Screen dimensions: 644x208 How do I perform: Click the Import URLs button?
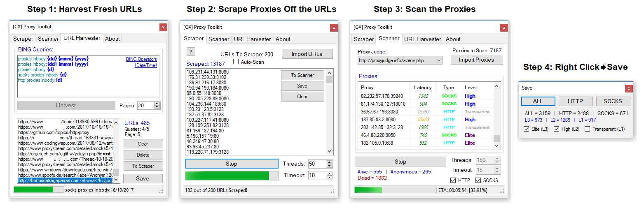[307, 54]
